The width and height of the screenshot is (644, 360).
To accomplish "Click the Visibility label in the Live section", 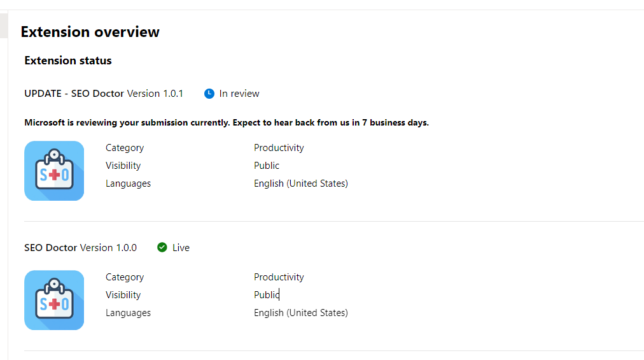I will 123,295.
